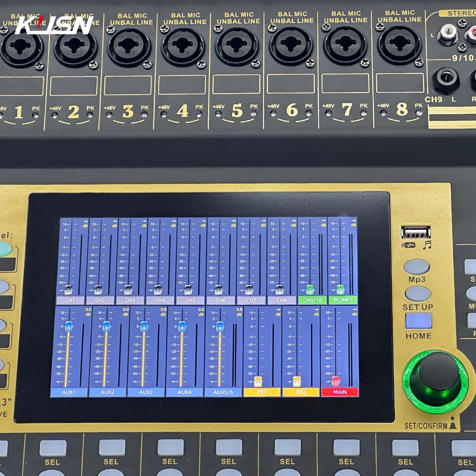Click the USB port beside the screen
Screen dimensions: 476x476
pos(416,233)
